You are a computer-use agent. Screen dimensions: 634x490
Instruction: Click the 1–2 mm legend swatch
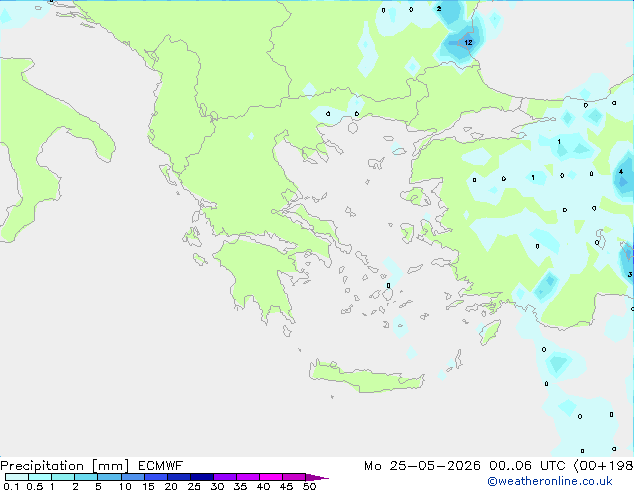[x=63, y=477]
